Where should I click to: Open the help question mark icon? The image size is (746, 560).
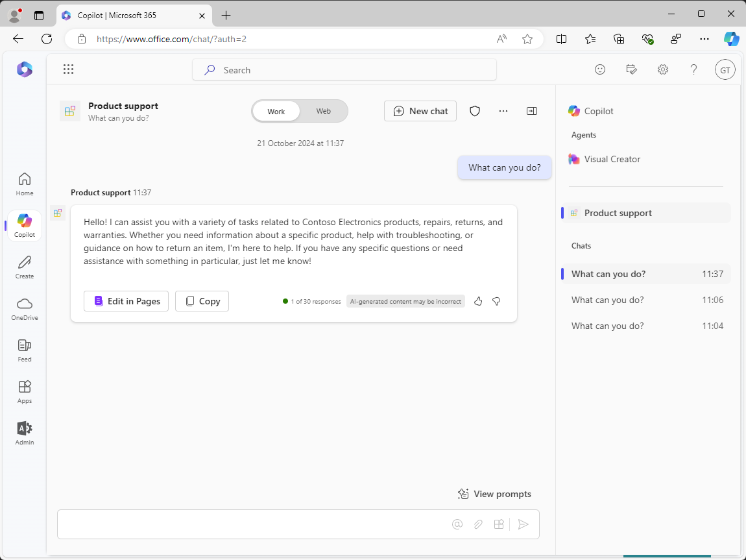(x=693, y=69)
